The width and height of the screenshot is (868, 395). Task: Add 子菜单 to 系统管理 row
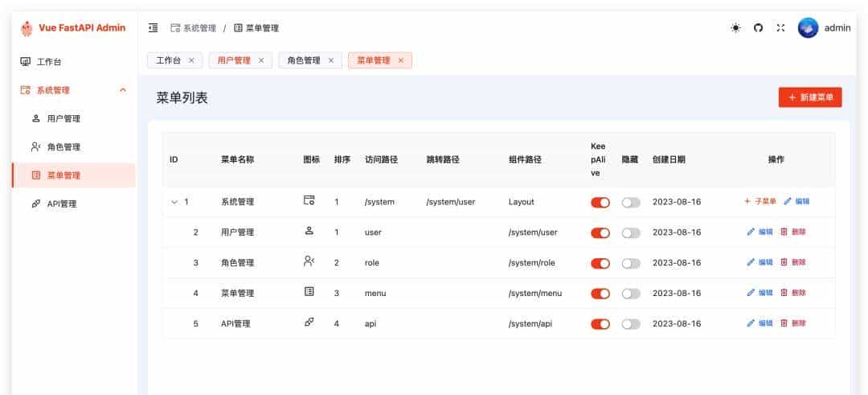point(760,202)
